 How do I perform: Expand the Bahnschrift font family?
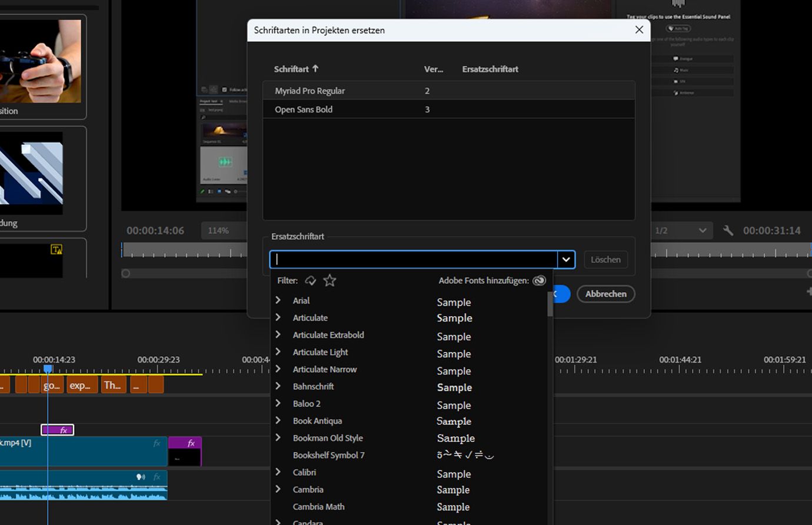tap(278, 386)
